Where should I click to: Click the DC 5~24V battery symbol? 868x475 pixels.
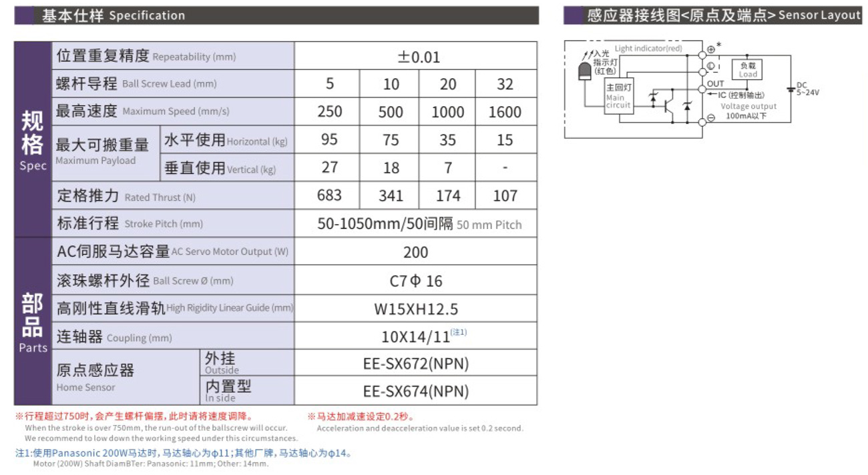coord(791,89)
